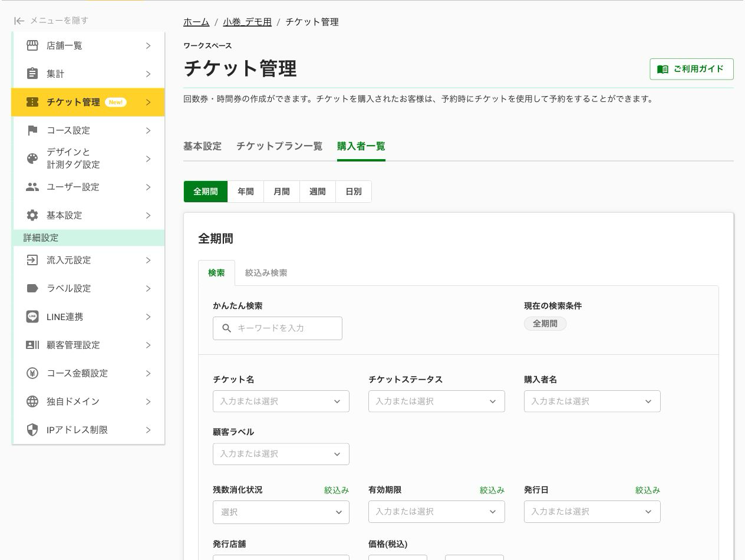The height and width of the screenshot is (560, 745).
Task: Select the 年間 period button
Action: coord(246,192)
